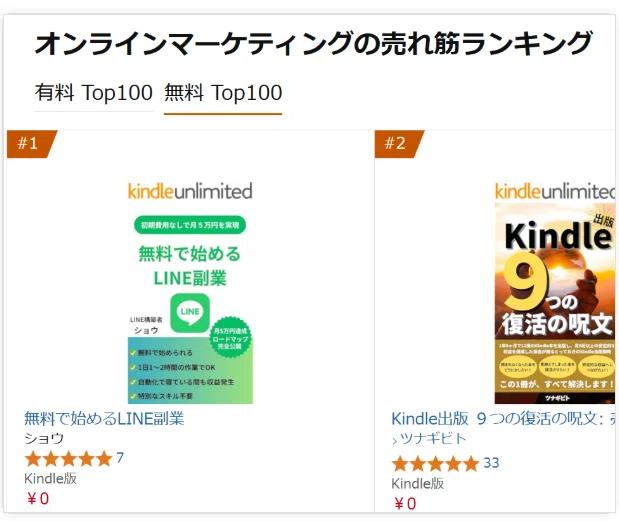Open author page for ツナギビト
The width and height of the screenshot is (619, 522).
(433, 438)
